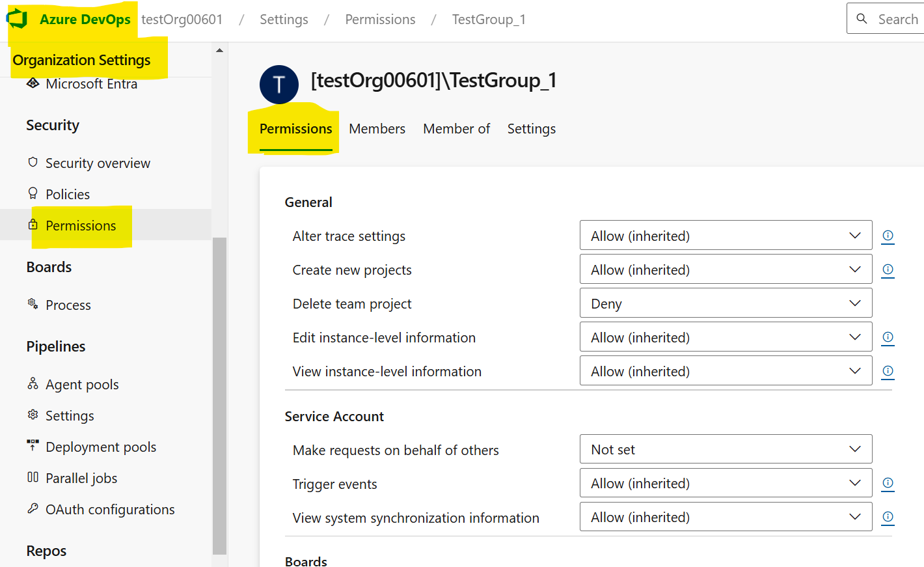The image size is (924, 567).
Task: Click the Search magnifier icon
Action: tap(862, 19)
